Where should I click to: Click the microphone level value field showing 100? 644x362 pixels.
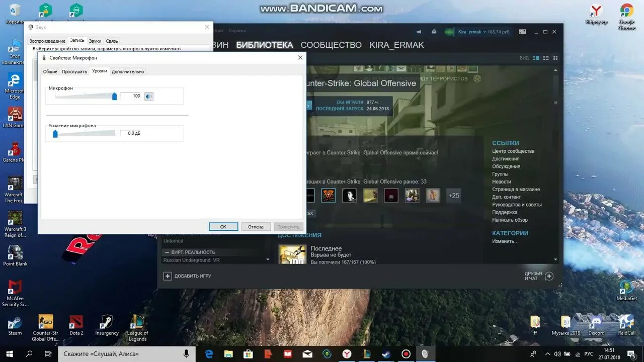tap(130, 96)
